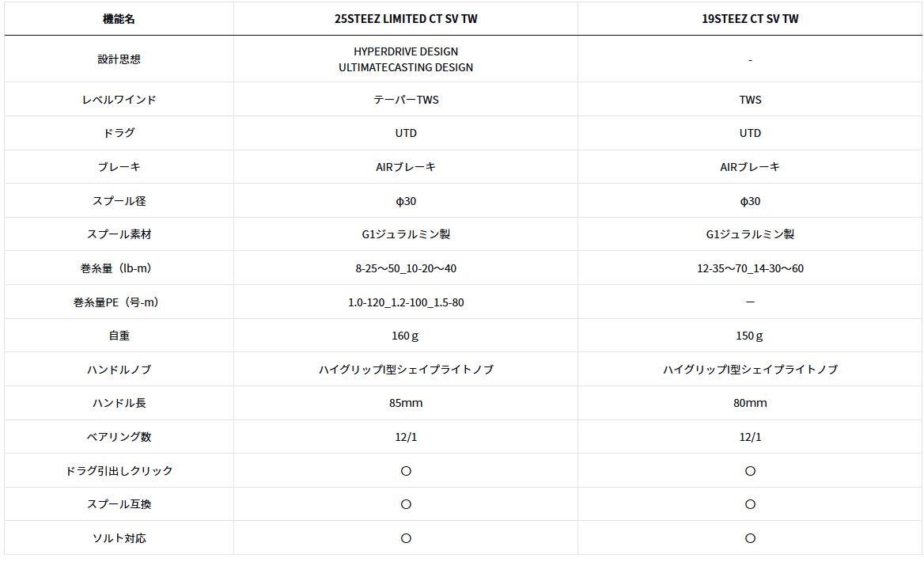Click the 25STEEZ LIMITED CT SV TW column header
Screen dimensions: 924x562
point(405,19)
